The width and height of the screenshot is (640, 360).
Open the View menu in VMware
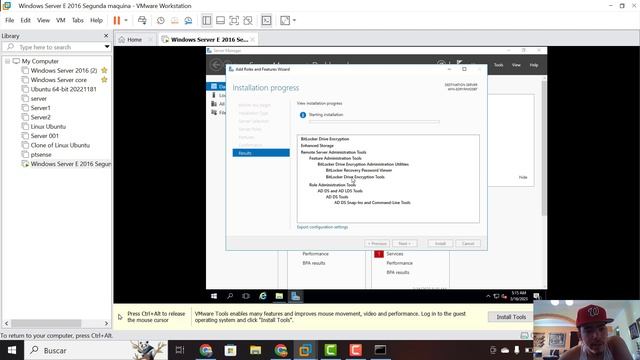click(43, 20)
